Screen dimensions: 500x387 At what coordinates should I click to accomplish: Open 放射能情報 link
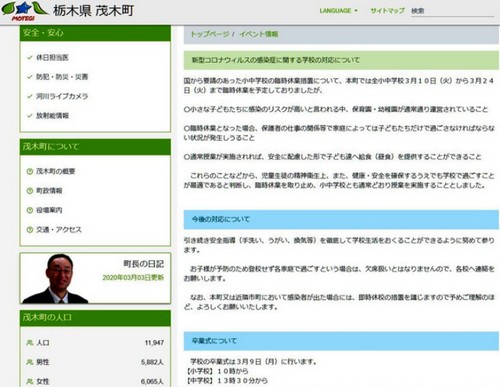pyautogui.click(x=52, y=116)
